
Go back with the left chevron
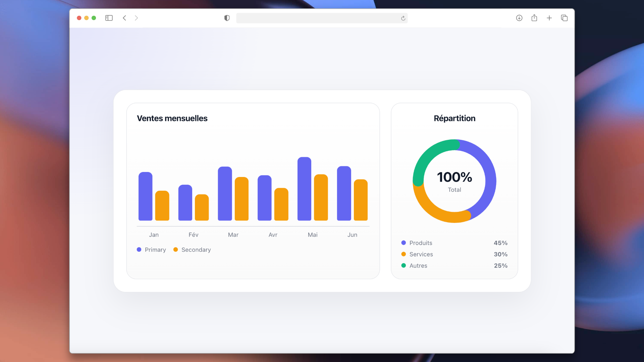click(x=124, y=18)
